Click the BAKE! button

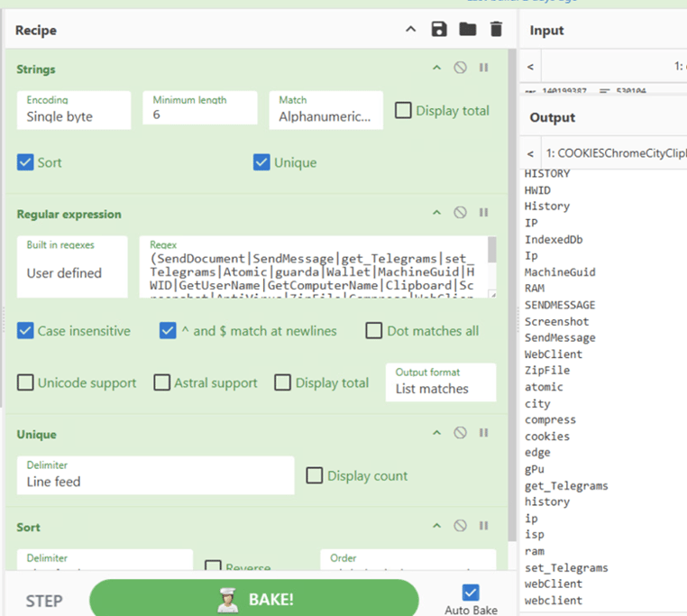pos(254,599)
